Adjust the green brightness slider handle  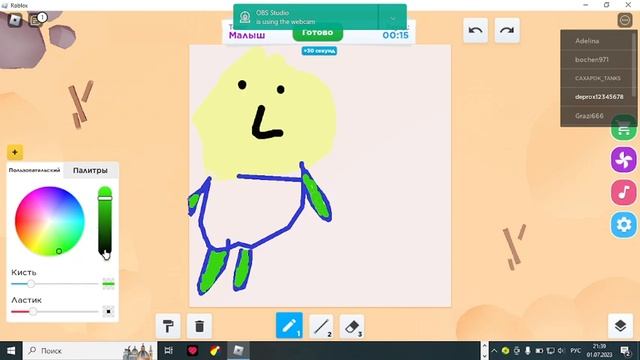(x=105, y=198)
